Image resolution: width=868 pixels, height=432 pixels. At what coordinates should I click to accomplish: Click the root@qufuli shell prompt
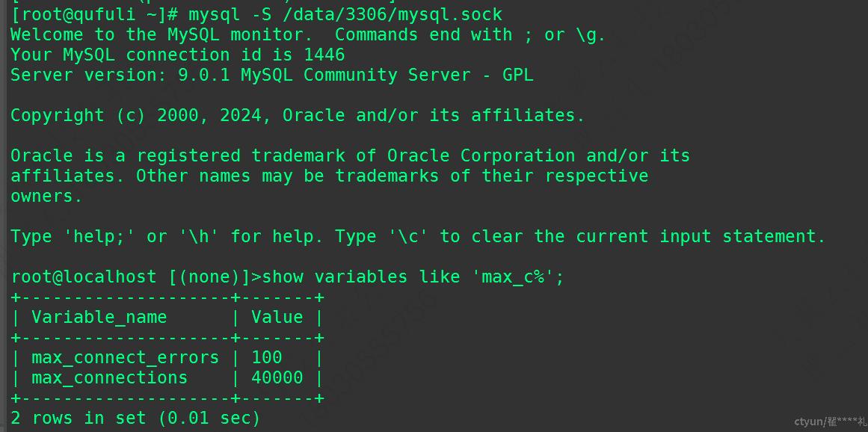[94, 14]
